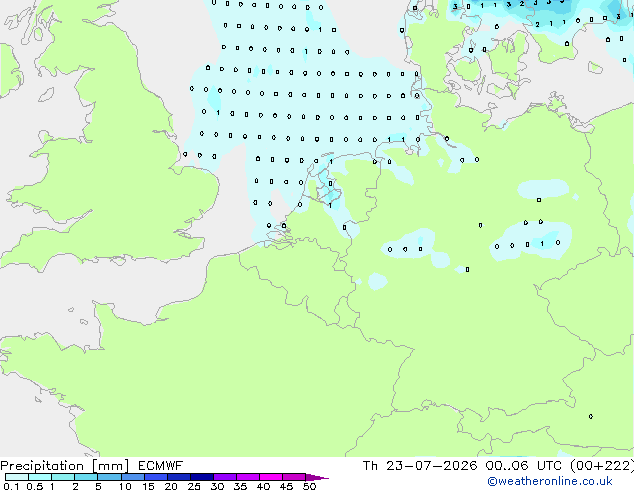Viewport: 634px width, 490px height.
Task: Click the '40' legend scale label
Action: [263, 486]
